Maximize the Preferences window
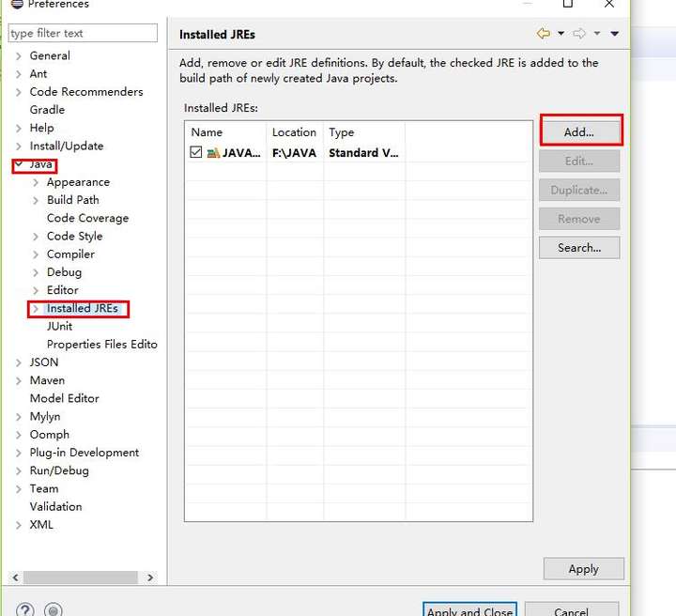 (x=568, y=4)
